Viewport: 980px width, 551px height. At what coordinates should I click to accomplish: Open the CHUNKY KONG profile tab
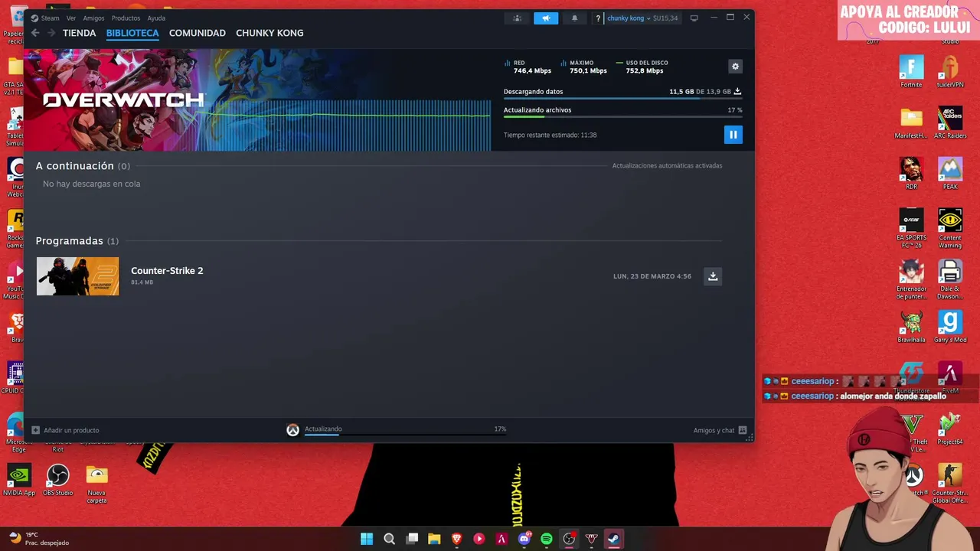tap(269, 33)
